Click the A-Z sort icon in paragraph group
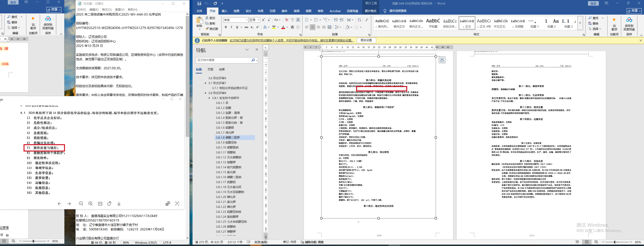 click(x=359, y=20)
